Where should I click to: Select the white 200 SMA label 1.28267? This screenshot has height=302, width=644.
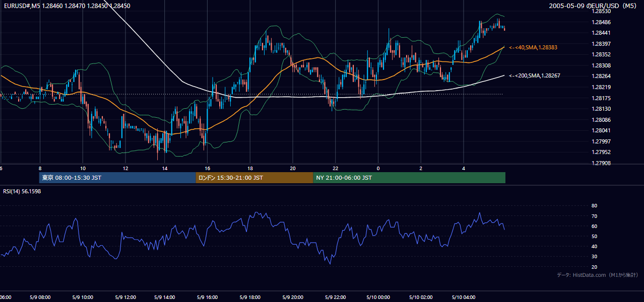click(x=535, y=75)
